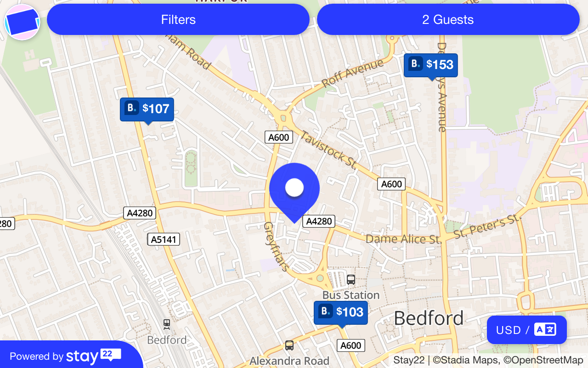Open the Filters panel

pos(178,19)
